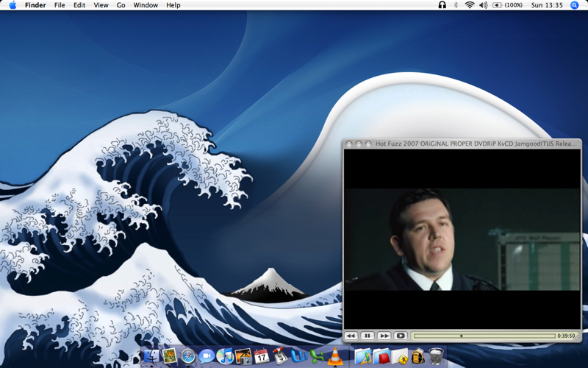Open the white folder with yellow sign
This screenshot has height=368, width=588.
click(x=400, y=356)
